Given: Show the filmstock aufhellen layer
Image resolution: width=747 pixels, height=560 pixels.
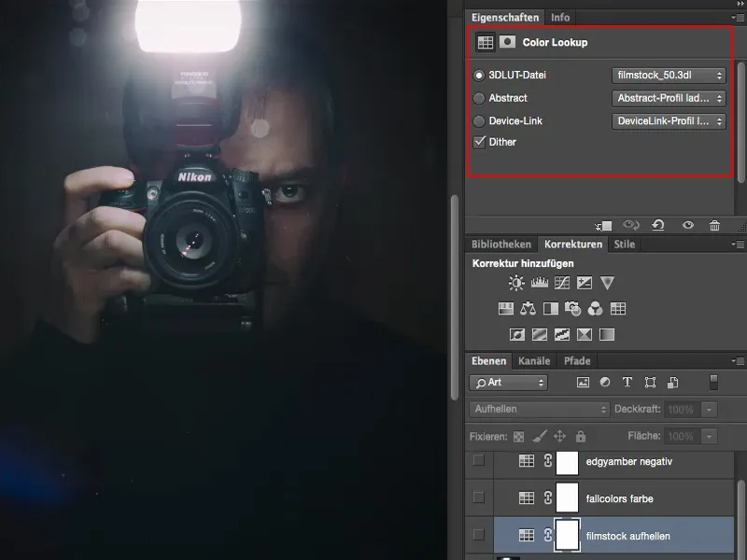Looking at the screenshot, I should [479, 535].
